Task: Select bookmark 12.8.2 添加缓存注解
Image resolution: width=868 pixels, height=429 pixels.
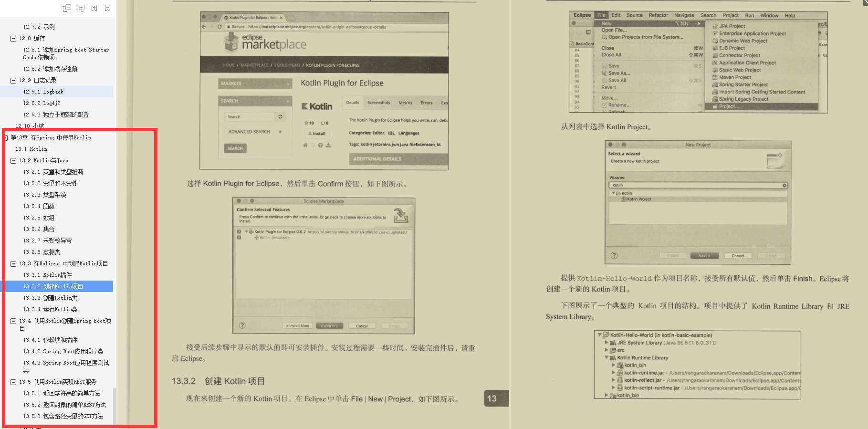Action: click(50, 69)
